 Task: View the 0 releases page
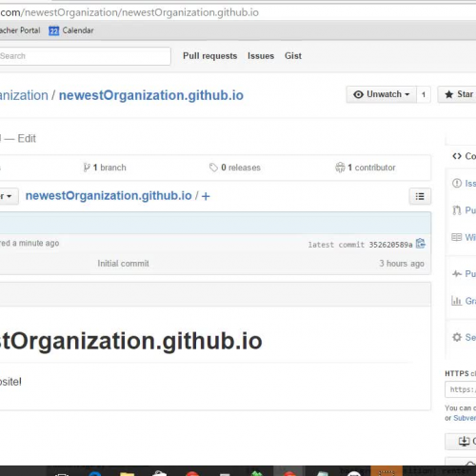click(x=235, y=168)
